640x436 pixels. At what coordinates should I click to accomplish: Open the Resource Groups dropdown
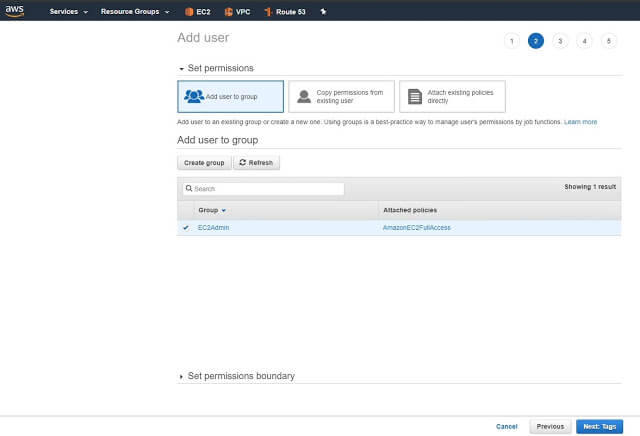[135, 12]
